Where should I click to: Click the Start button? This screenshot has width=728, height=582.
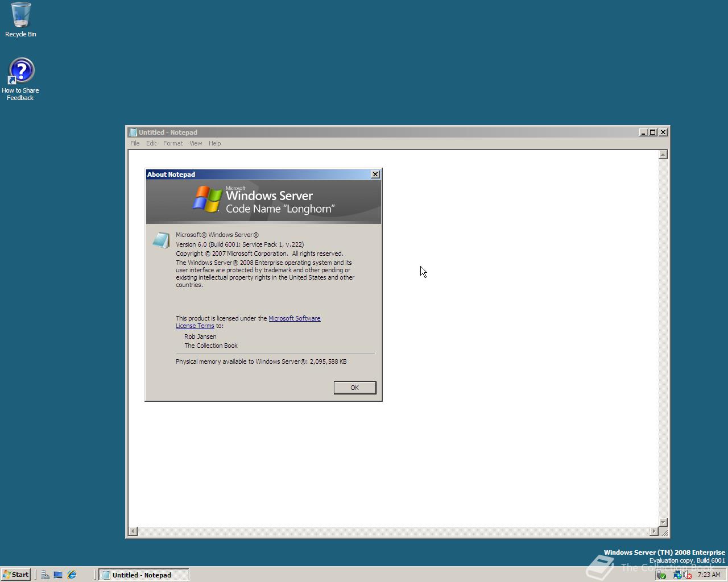pyautogui.click(x=15, y=575)
